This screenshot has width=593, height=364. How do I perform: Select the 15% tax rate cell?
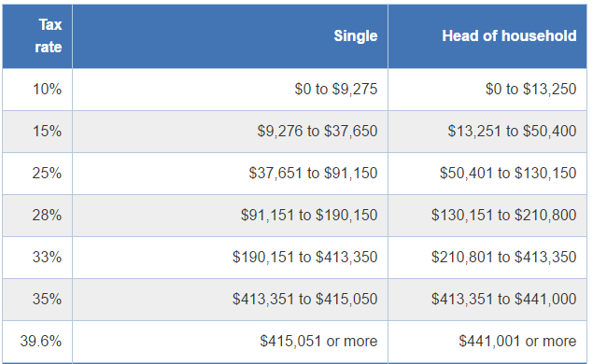(x=37, y=132)
